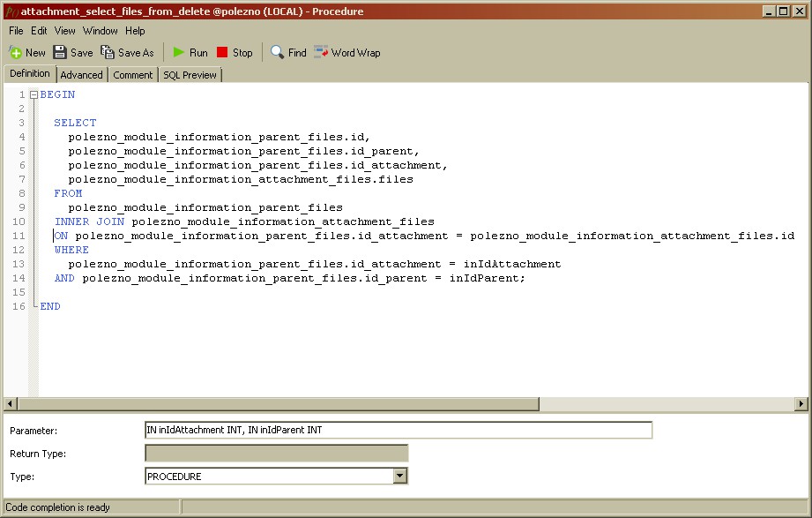Click attachment_files.files on line 7
This screenshot has width=812, height=518.
[336, 179]
